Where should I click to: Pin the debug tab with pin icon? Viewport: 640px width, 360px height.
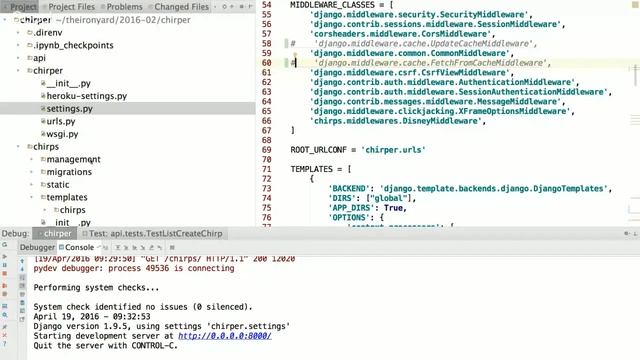click(x=4, y=327)
